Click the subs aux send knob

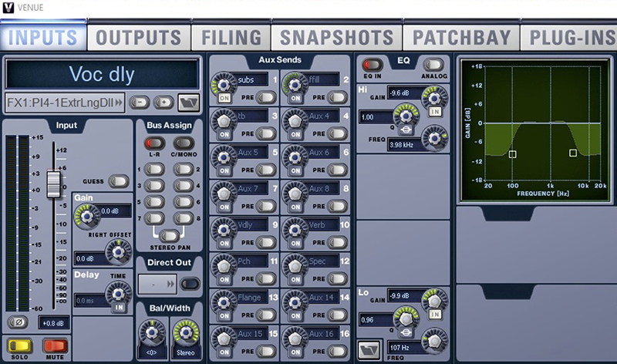224,84
